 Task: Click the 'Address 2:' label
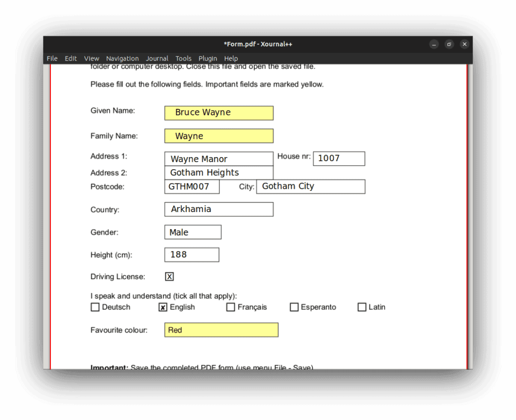pos(109,173)
